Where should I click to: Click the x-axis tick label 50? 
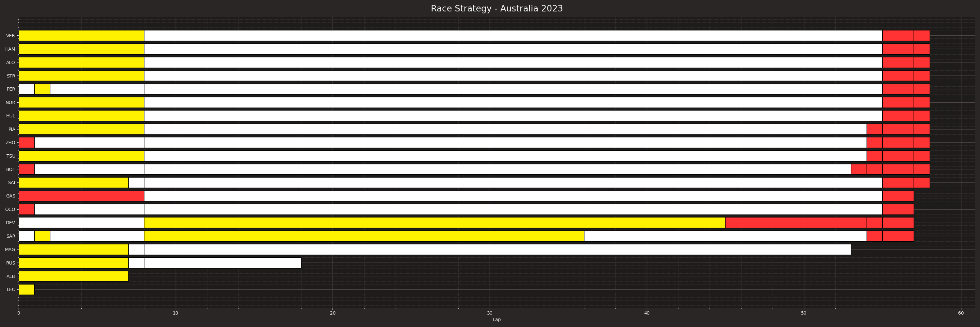click(x=804, y=313)
